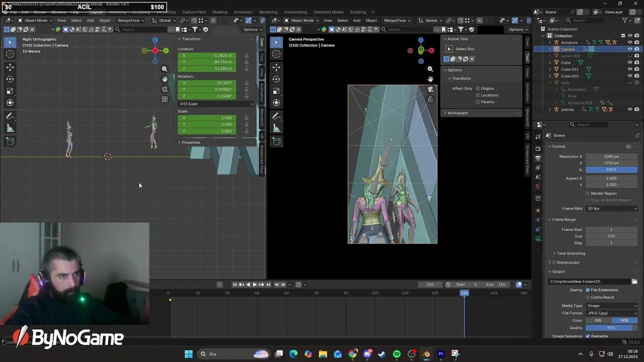This screenshot has width=644, height=362.
Task: Enable the Origins checkbox
Action: [x=477, y=88]
